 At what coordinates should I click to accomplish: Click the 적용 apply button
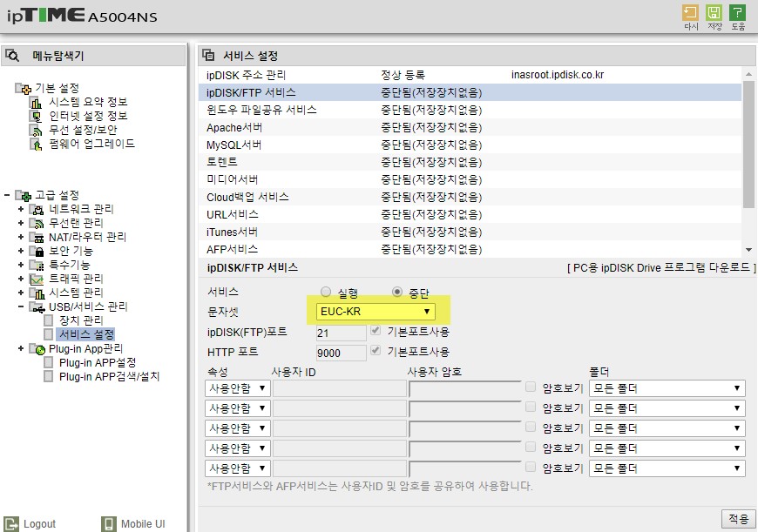pyautogui.click(x=738, y=518)
